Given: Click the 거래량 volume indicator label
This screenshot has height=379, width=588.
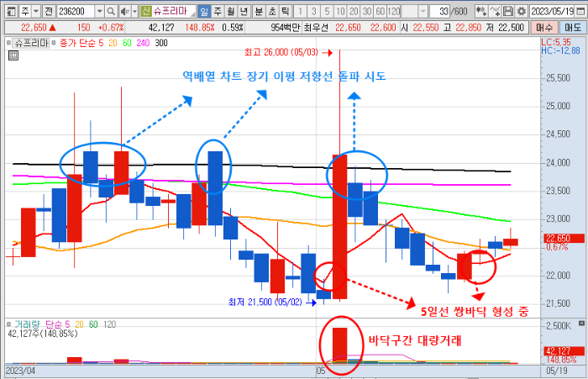Looking at the screenshot, I should coord(27,324).
